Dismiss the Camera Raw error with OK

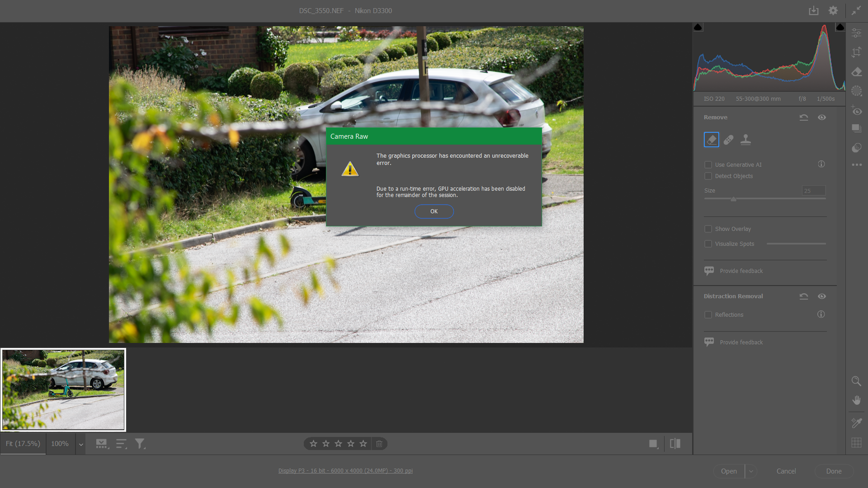tap(434, 211)
